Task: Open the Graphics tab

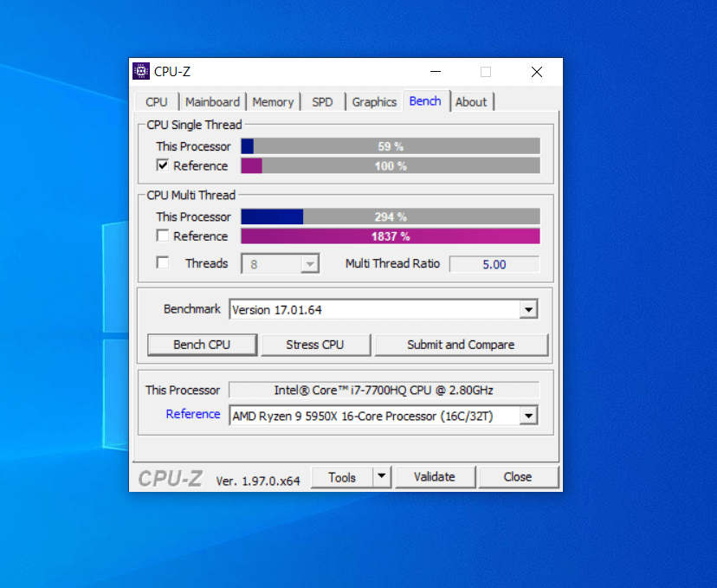Action: [x=374, y=102]
